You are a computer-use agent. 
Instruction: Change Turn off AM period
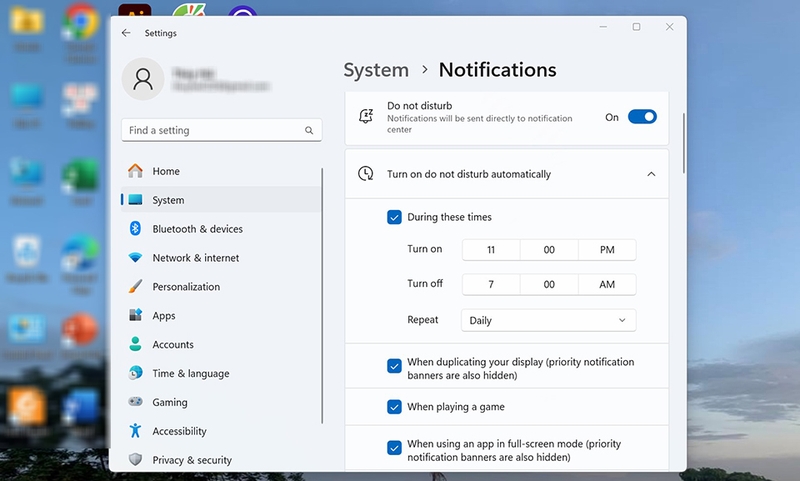pos(607,285)
